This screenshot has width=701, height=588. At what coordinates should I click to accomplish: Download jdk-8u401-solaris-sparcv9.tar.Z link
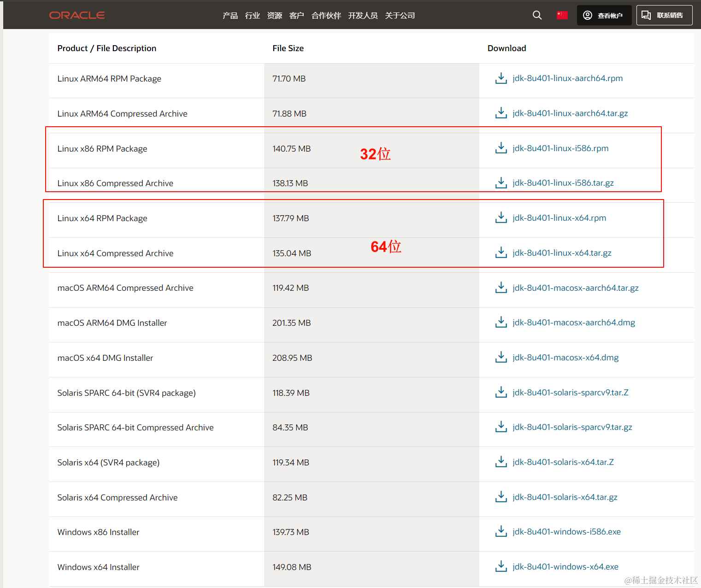(571, 393)
